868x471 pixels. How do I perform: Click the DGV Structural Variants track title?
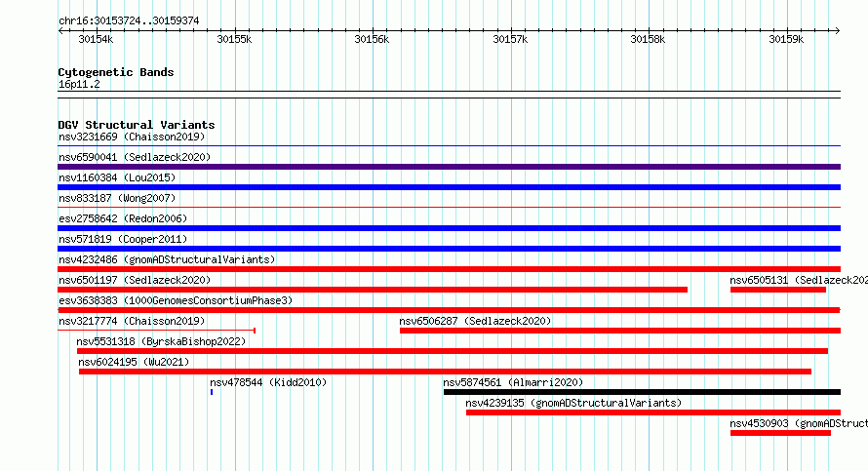(137, 125)
